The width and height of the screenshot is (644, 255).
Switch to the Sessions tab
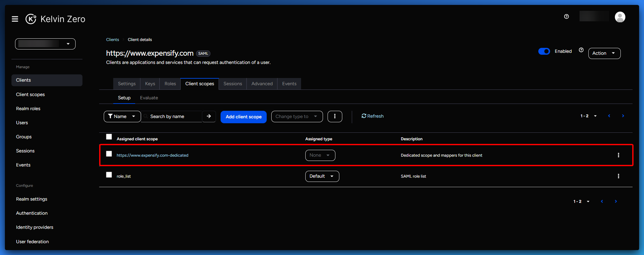[233, 84]
